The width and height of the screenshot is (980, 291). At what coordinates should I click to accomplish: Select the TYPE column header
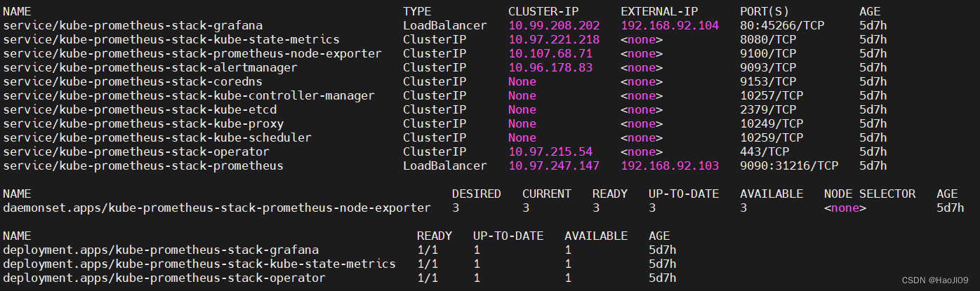417,11
